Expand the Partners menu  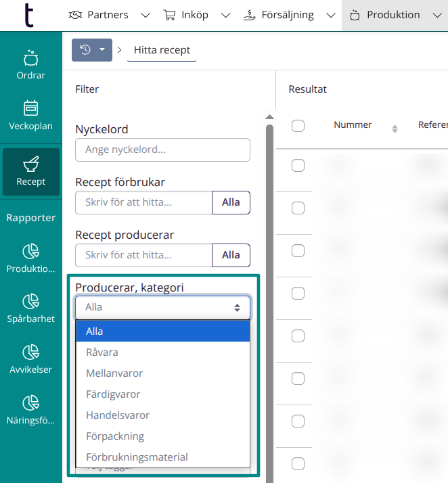click(110, 15)
